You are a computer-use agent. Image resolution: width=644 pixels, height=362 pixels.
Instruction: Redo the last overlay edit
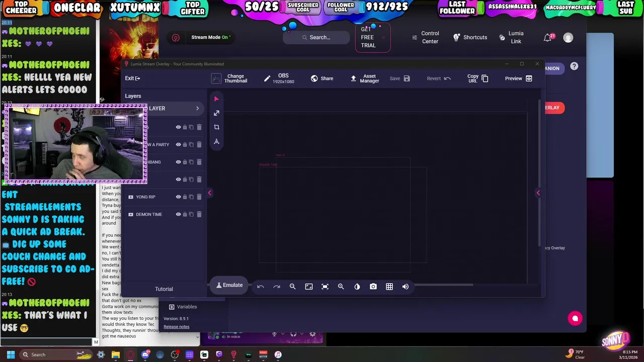point(276,287)
